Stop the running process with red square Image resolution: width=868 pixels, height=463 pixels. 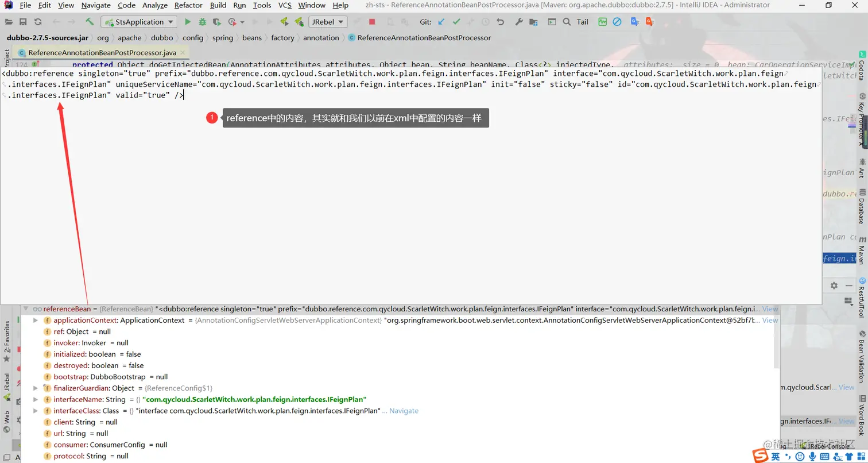pyautogui.click(x=372, y=22)
